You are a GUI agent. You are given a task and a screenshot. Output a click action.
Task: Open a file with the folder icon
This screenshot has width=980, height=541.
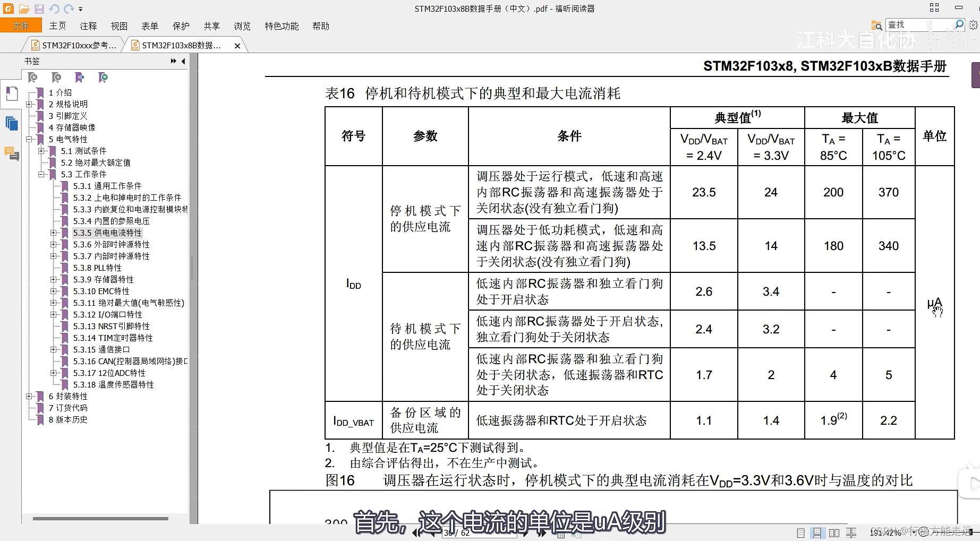pos(24,8)
